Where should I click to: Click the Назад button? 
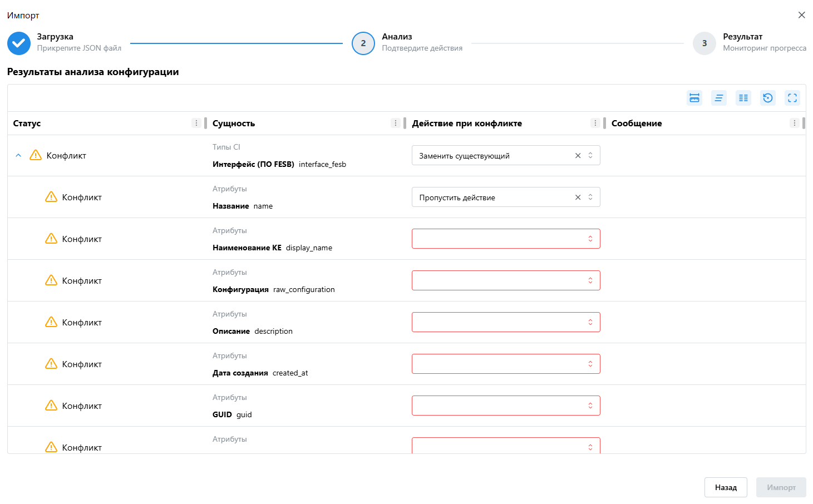tap(726, 487)
